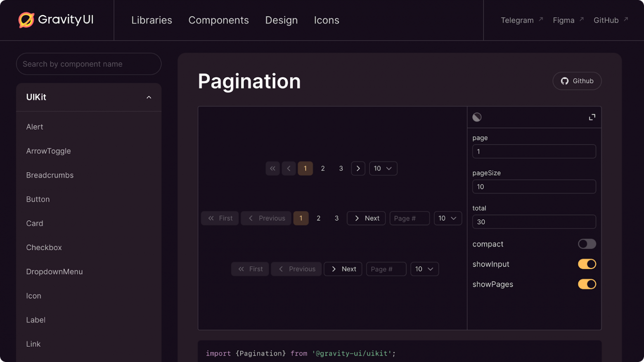Screen dimensions: 644x362
Task: Open the page size dropdown showing 10
Action: [x=383, y=168]
